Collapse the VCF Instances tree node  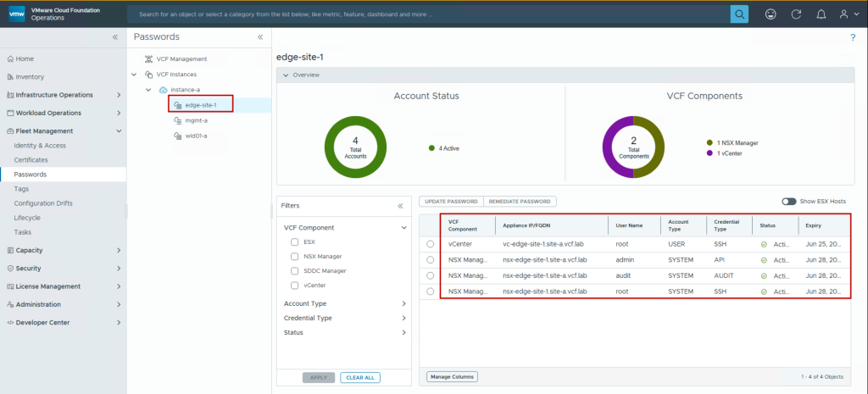click(x=135, y=75)
